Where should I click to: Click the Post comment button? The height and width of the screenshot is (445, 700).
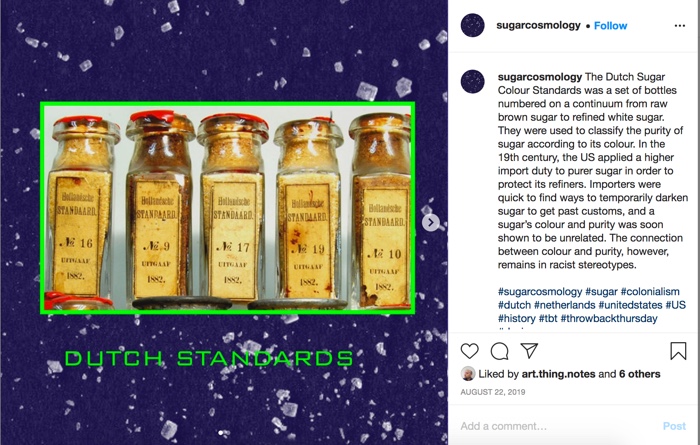674,426
